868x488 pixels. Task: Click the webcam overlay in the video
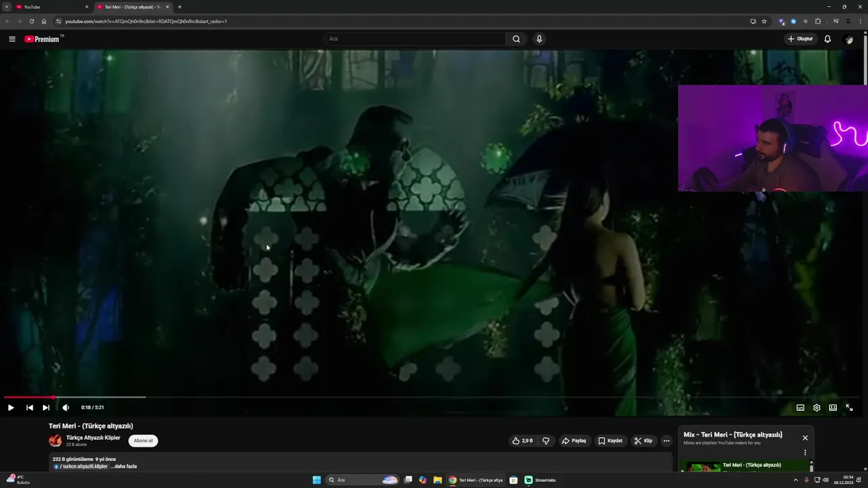coord(773,138)
